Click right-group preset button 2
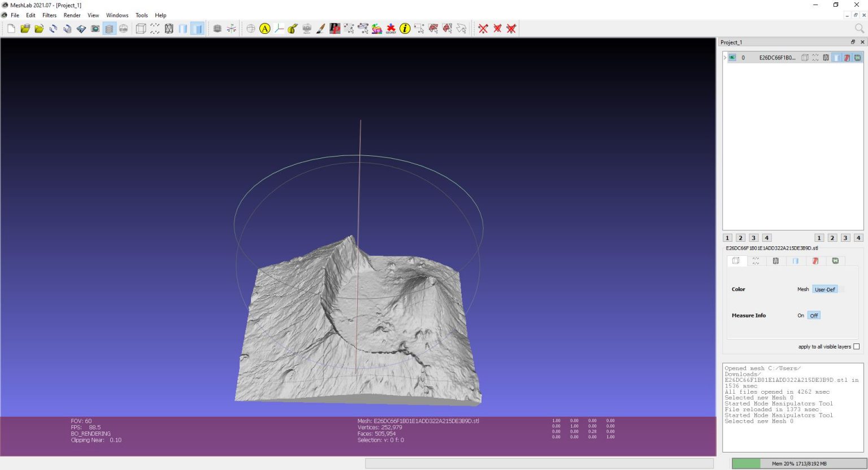The width and height of the screenshot is (868, 470). tap(832, 238)
